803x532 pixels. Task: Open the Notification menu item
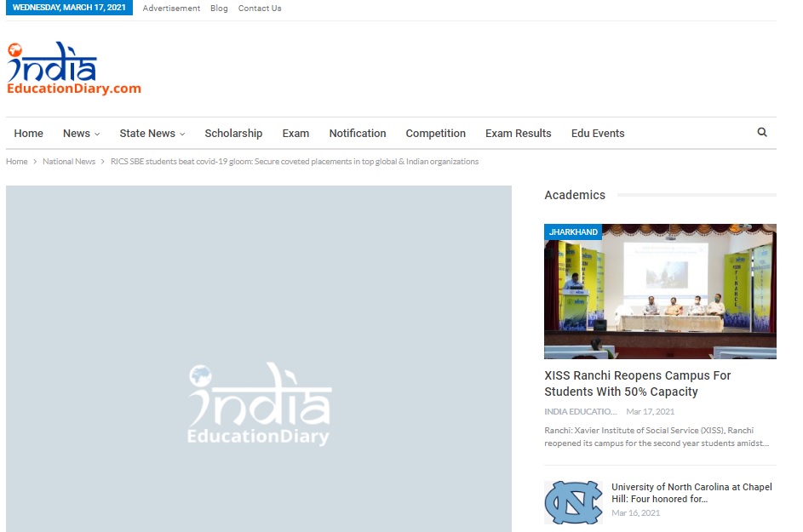358,134
